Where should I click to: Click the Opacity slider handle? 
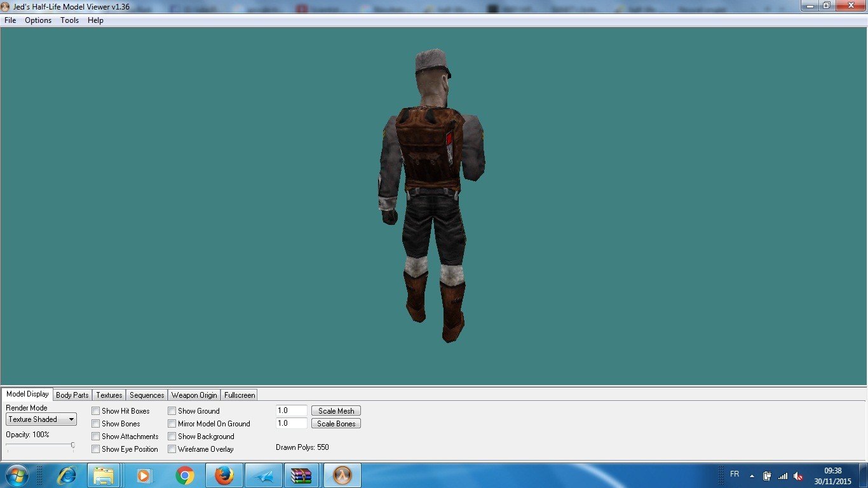pos(73,446)
